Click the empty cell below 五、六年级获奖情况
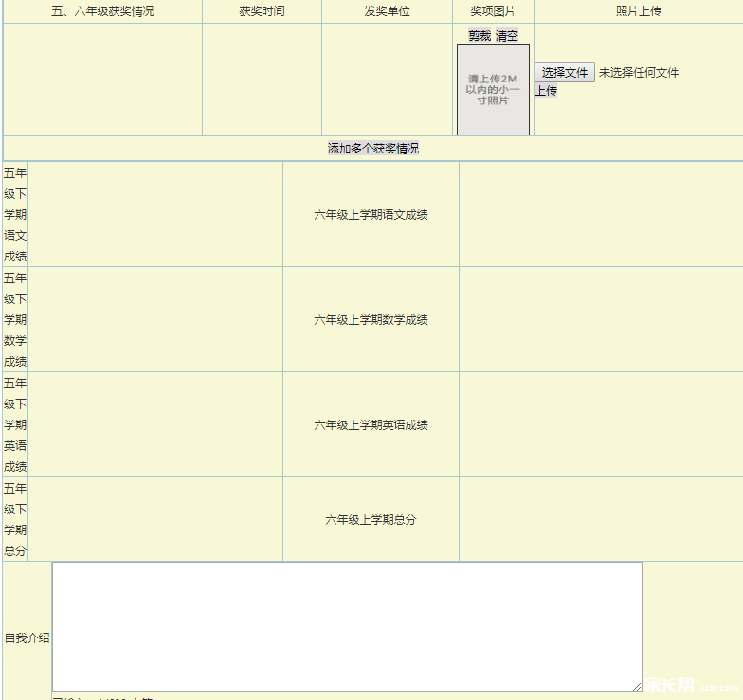Screen dimensions: 743x700 point(102,80)
